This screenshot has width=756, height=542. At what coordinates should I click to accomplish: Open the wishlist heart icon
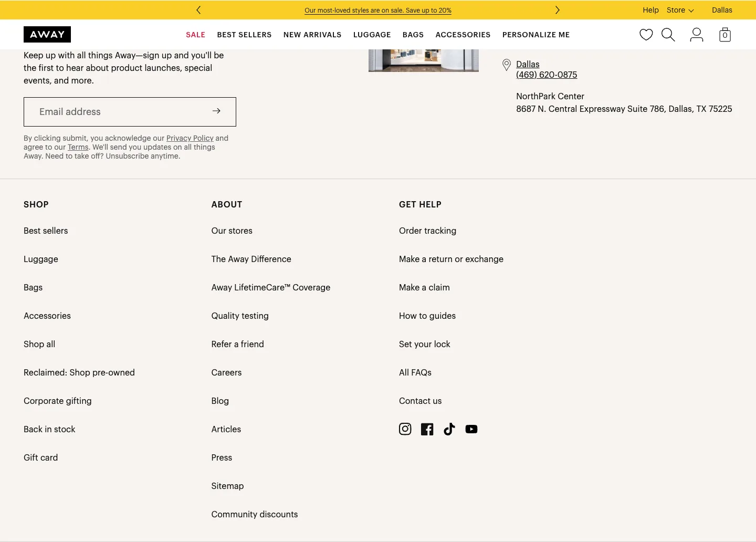coord(646,35)
